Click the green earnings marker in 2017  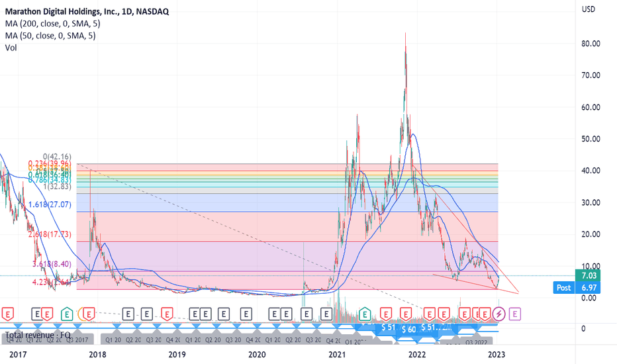click(67, 314)
